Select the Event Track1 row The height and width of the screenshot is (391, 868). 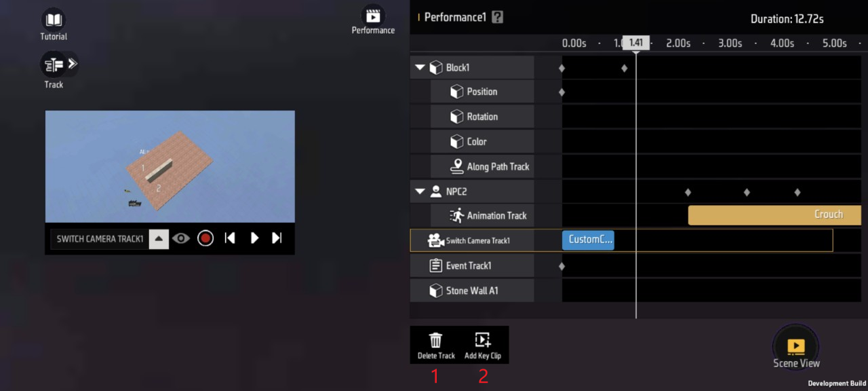tap(468, 266)
